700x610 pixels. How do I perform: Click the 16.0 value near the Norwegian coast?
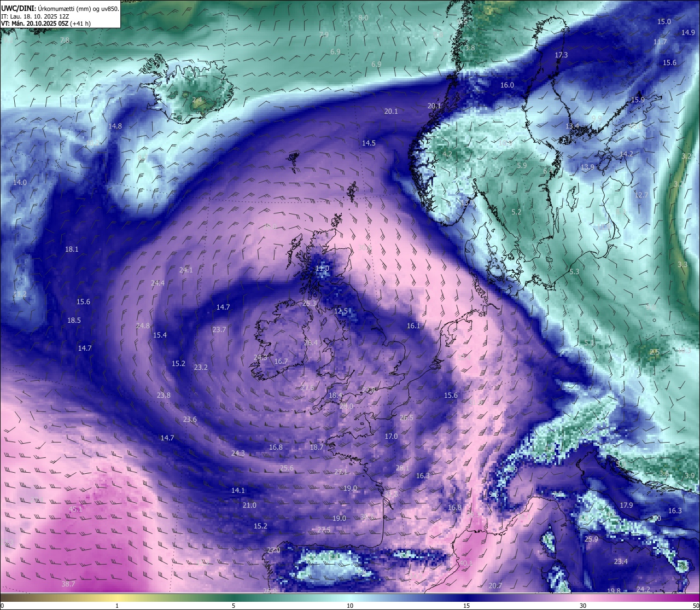507,85
